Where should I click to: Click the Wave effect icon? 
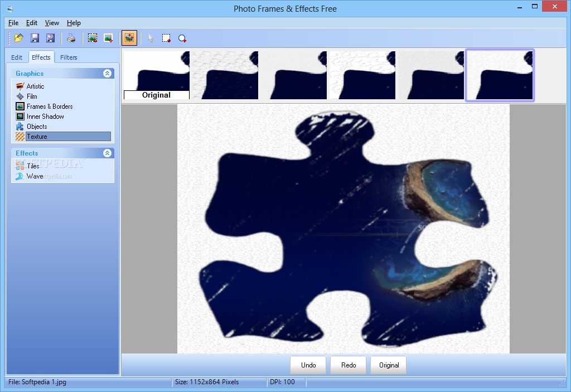pyautogui.click(x=20, y=176)
